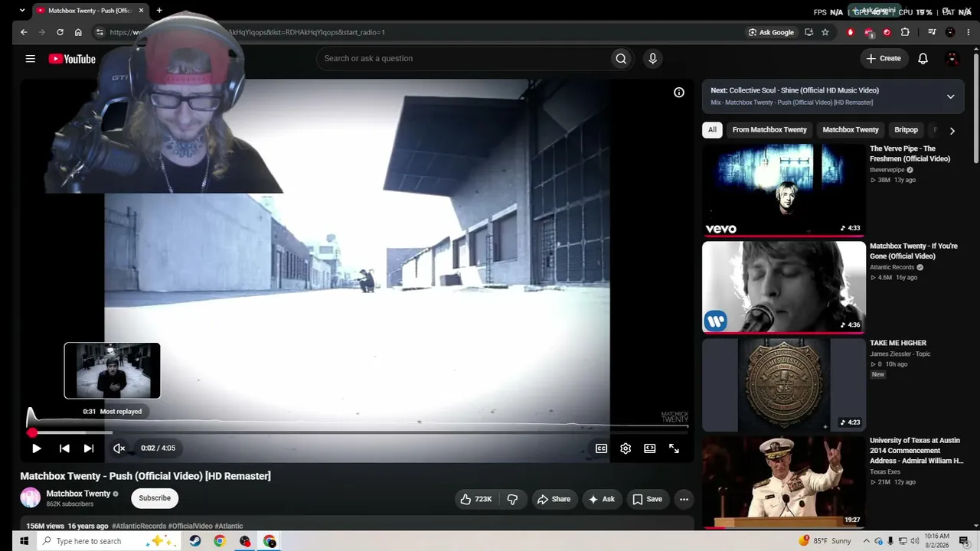Install the app via address bar icon

(x=808, y=32)
